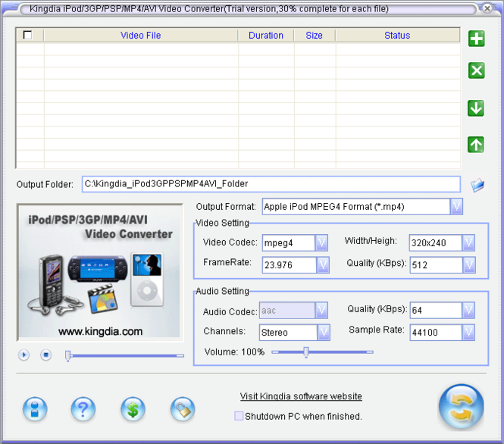Click the Duration column header
This screenshot has width=504, height=444.
tap(266, 36)
